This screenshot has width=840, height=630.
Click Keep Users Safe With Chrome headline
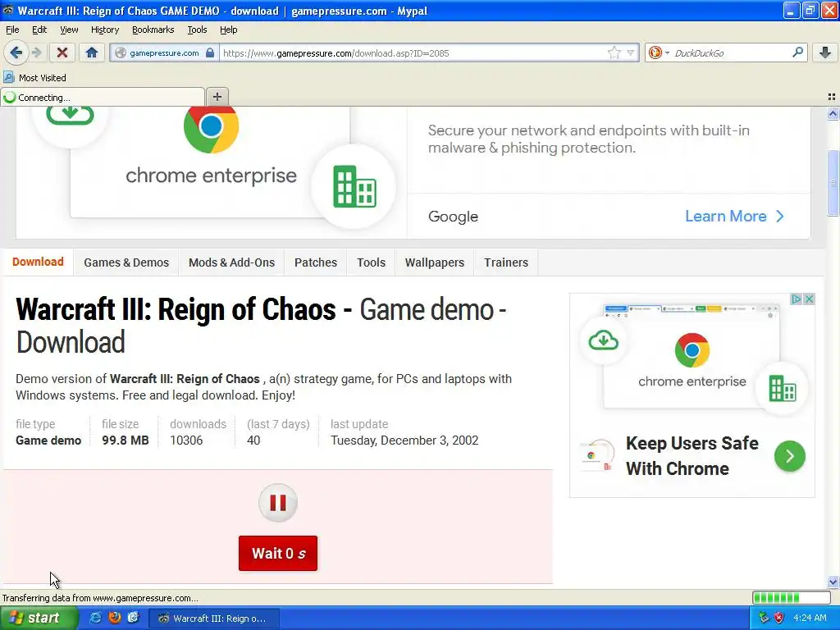coord(692,456)
